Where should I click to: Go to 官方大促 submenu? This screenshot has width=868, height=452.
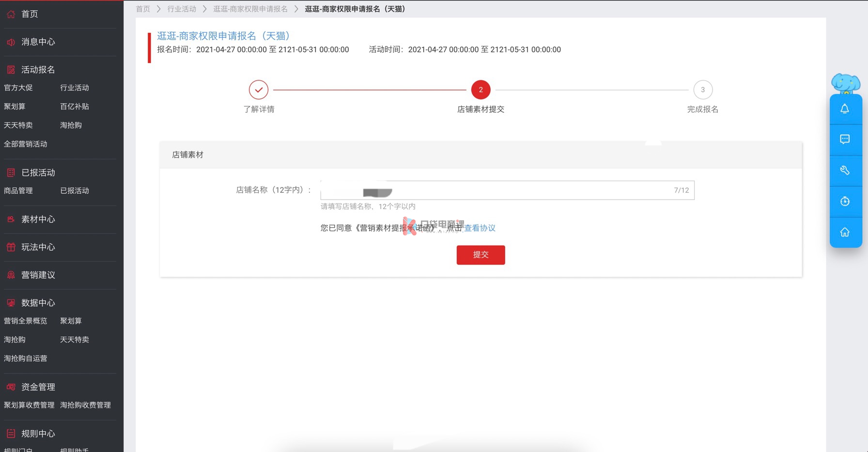pyautogui.click(x=18, y=88)
